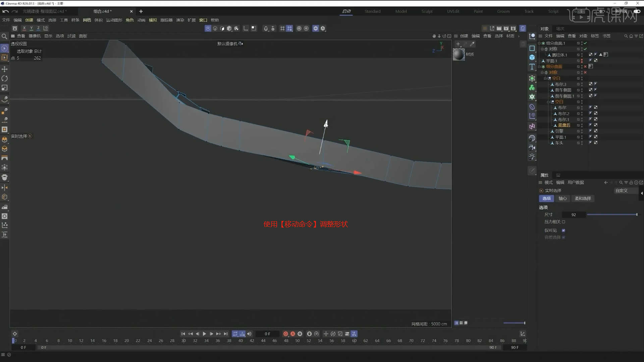Toggle 仅可见 checkbox
This screenshot has height=362, width=644.
click(x=563, y=231)
